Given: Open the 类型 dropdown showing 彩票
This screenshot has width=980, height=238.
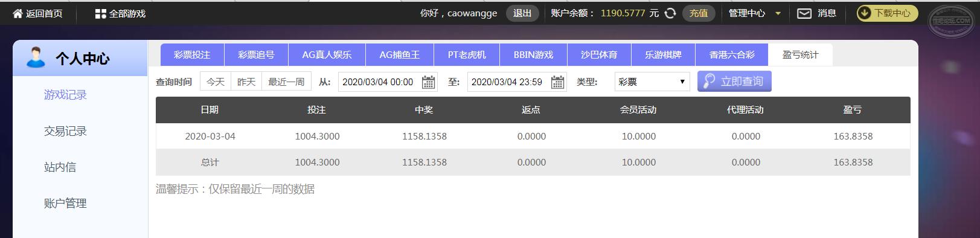Looking at the screenshot, I should (652, 82).
